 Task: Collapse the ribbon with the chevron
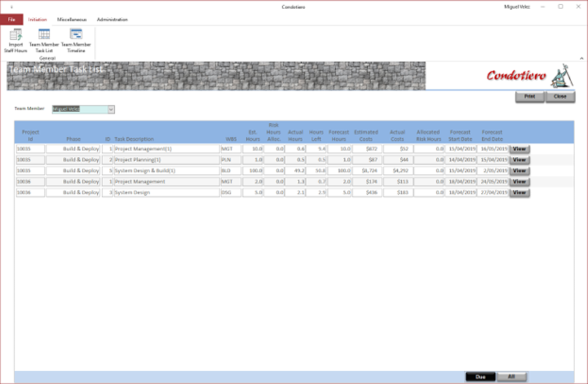tap(581, 58)
